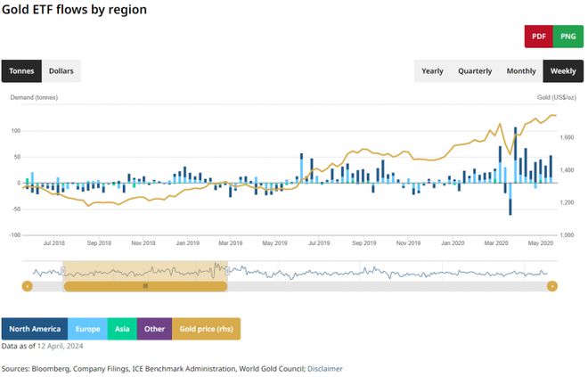Image resolution: width=588 pixels, height=377 pixels.
Task: Toggle the Other series legend
Action: pyautogui.click(x=154, y=329)
